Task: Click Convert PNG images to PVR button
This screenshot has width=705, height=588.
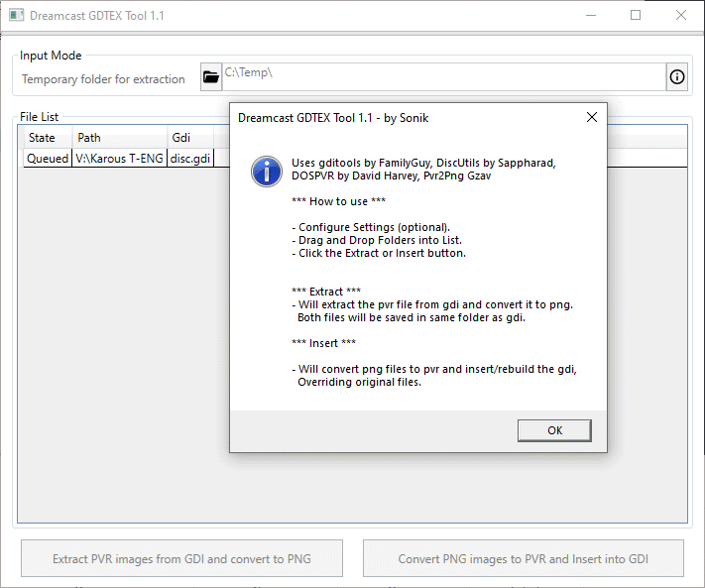Action: pyautogui.click(x=524, y=558)
